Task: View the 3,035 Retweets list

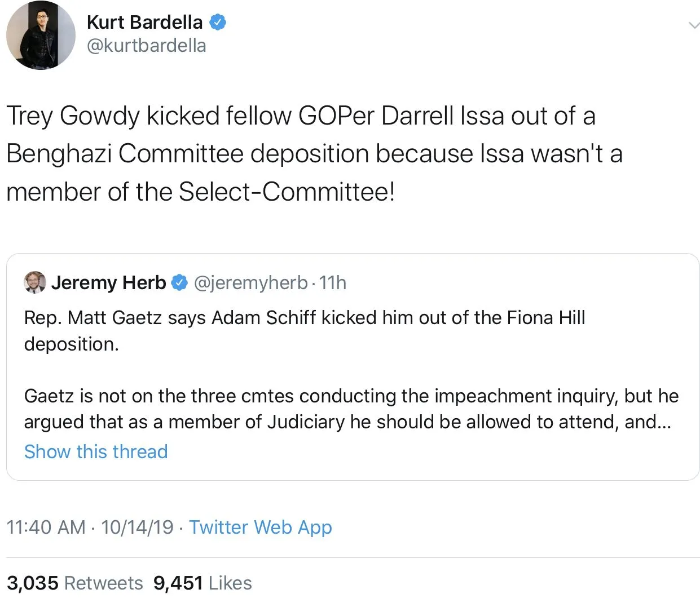Action: tap(74, 583)
